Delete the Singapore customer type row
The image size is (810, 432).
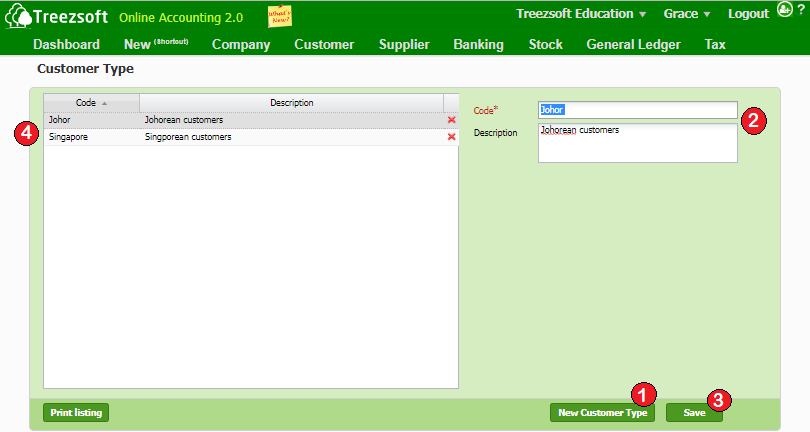(451, 137)
